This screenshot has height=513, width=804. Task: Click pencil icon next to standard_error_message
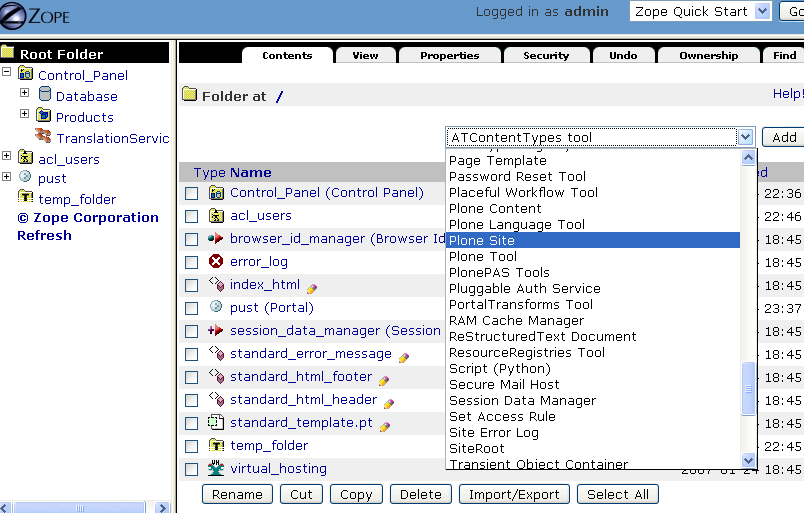pos(404,358)
